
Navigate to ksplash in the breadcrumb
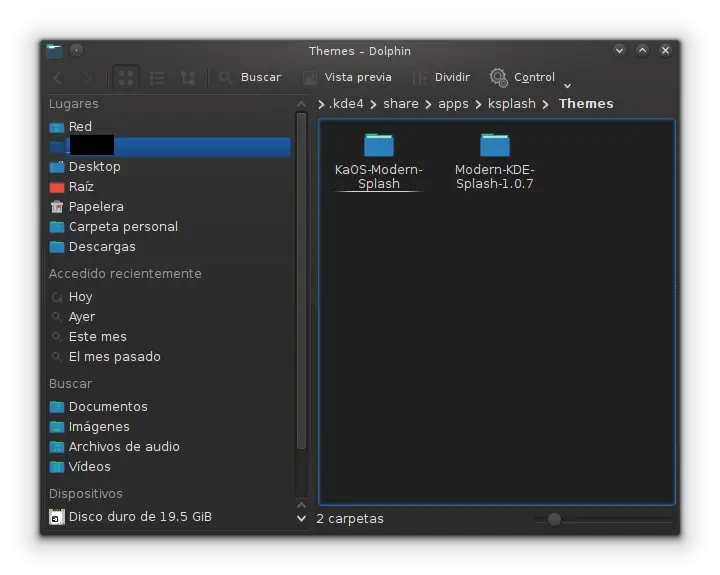[512, 104]
